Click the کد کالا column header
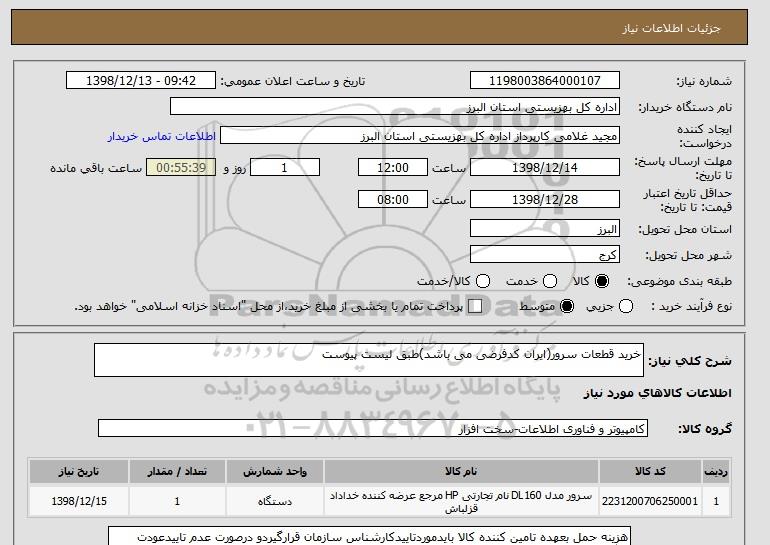770x545 pixels. point(650,471)
